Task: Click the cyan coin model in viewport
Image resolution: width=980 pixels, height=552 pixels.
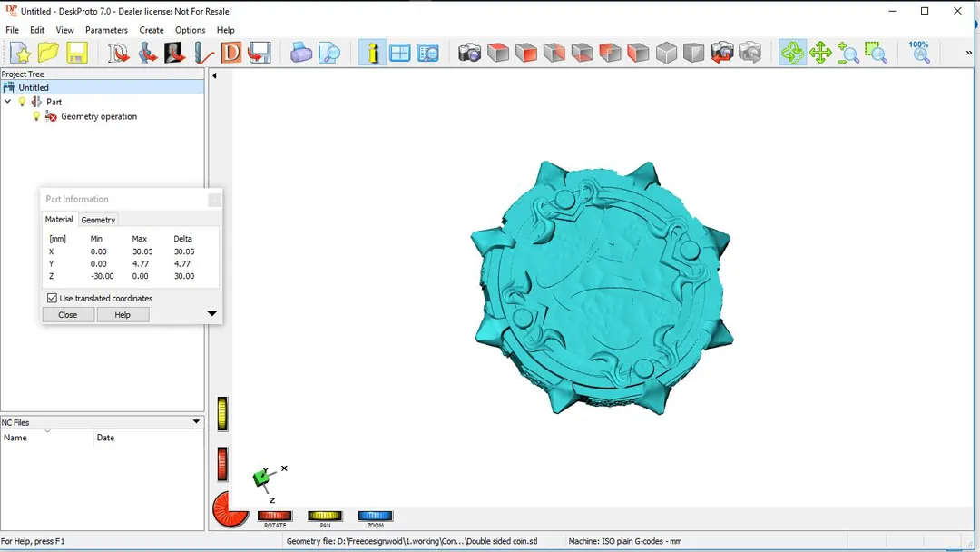Action: pyautogui.click(x=602, y=288)
